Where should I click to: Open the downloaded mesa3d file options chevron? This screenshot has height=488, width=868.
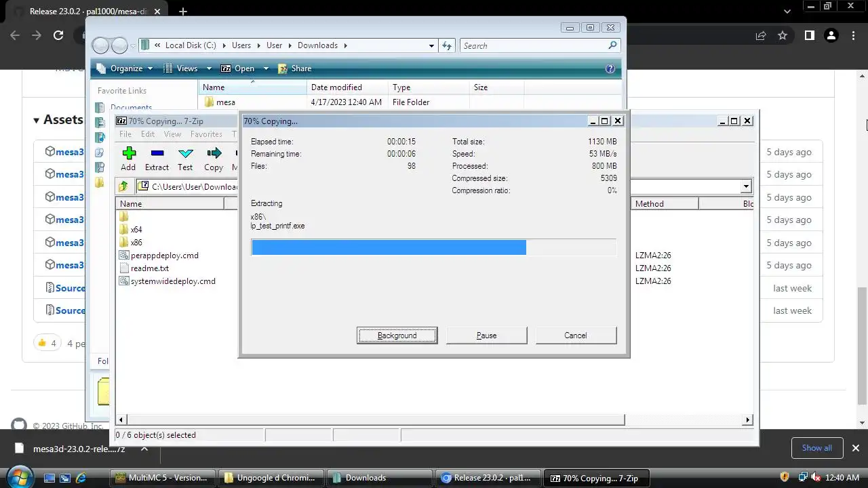(144, 448)
